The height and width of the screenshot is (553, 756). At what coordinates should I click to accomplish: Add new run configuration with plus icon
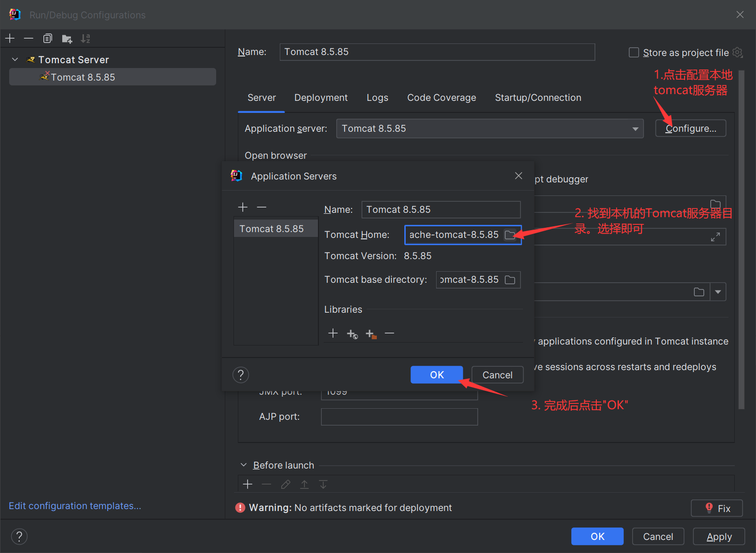[10, 38]
